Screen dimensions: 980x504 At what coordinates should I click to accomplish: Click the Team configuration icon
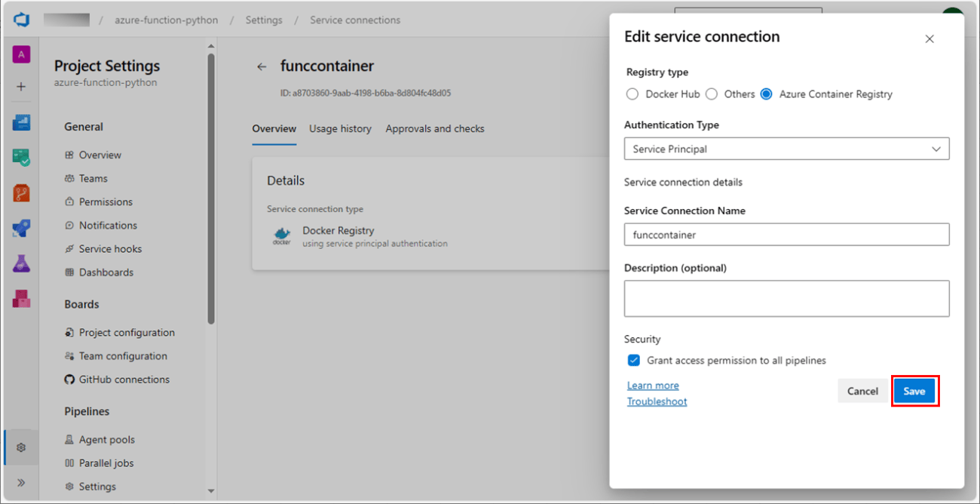69,355
